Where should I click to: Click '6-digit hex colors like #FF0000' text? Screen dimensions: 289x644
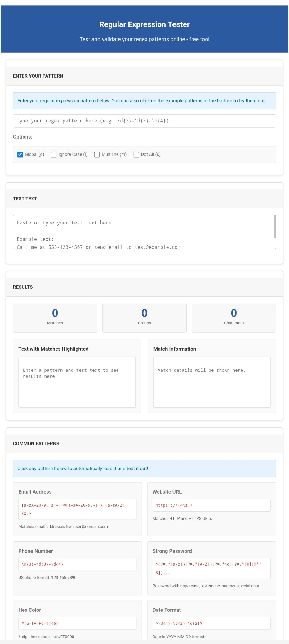46,637
